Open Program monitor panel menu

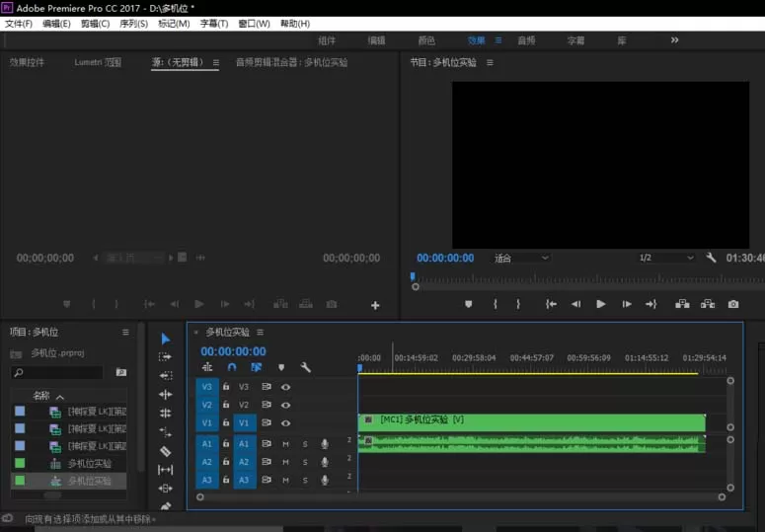pos(490,63)
